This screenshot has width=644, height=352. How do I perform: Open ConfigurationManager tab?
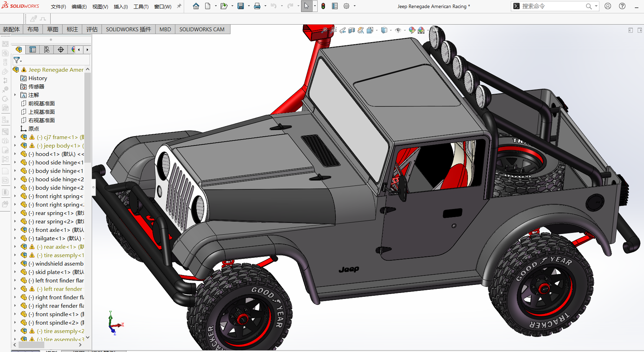47,50
